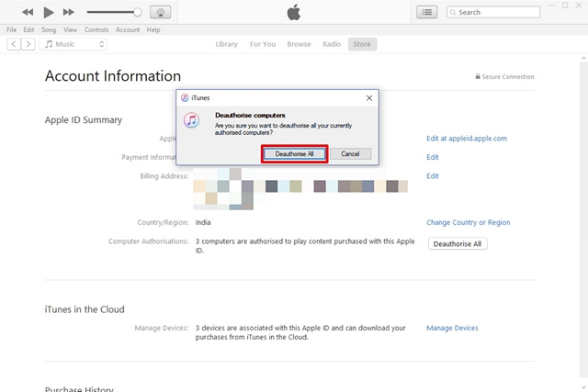The height and width of the screenshot is (392, 588).
Task: Click the Account Information heading
Action: click(x=113, y=76)
